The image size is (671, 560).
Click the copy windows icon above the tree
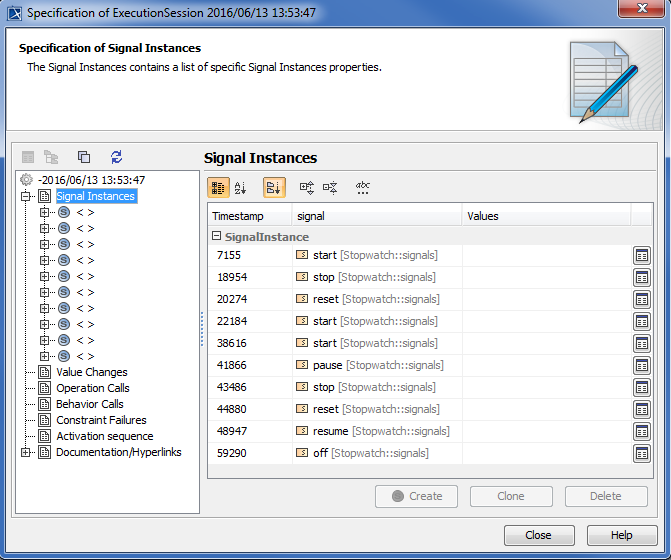pyautogui.click(x=84, y=157)
